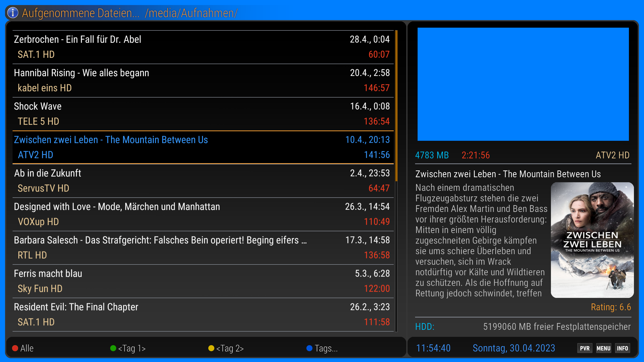Click the blue info icon in title bar

coord(13,13)
